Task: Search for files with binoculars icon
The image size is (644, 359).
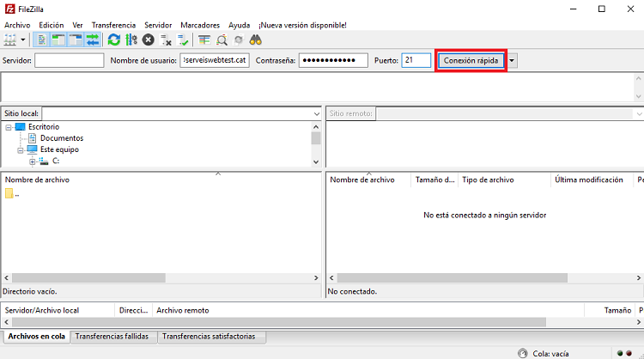Action: point(256,40)
